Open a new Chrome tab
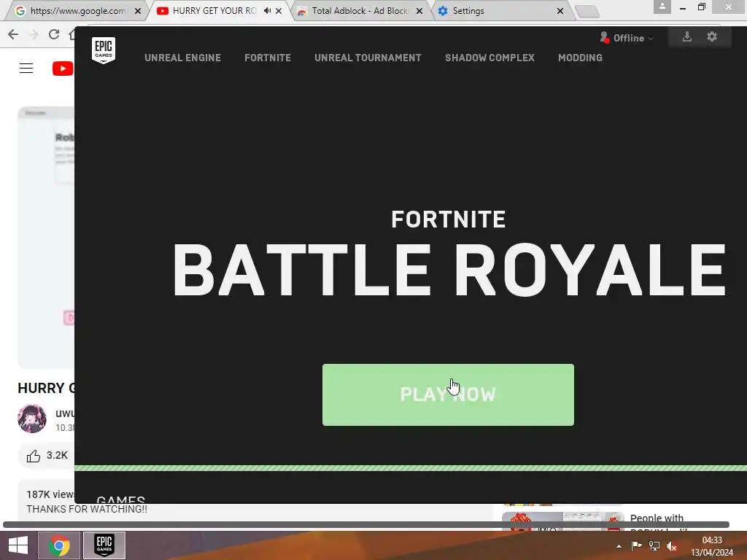747x560 pixels. point(587,12)
